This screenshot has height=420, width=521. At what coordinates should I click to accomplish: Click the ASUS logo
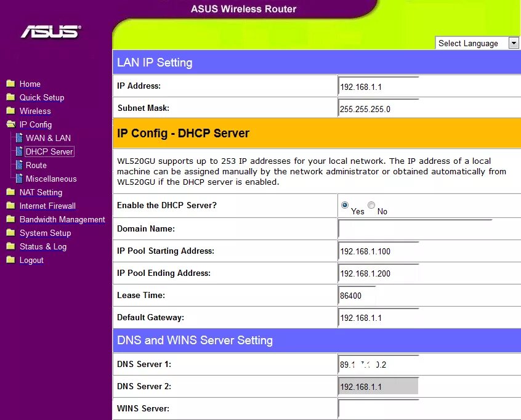click(51, 31)
